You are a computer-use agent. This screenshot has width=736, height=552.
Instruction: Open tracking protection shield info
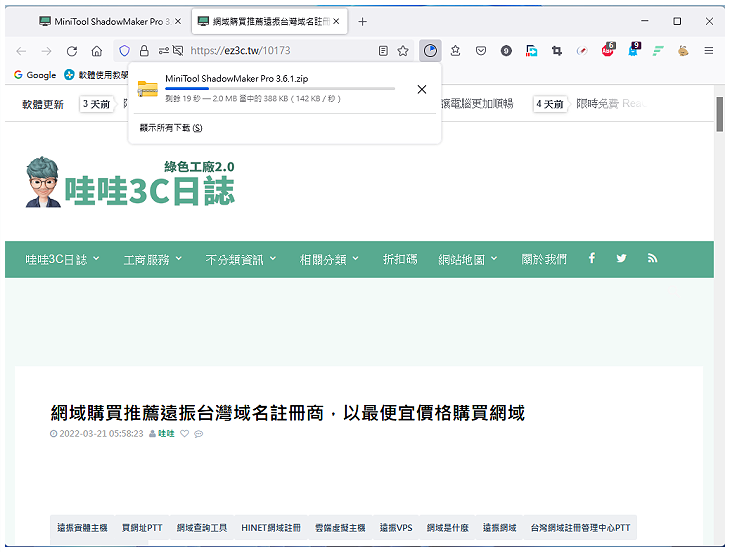[x=124, y=51]
